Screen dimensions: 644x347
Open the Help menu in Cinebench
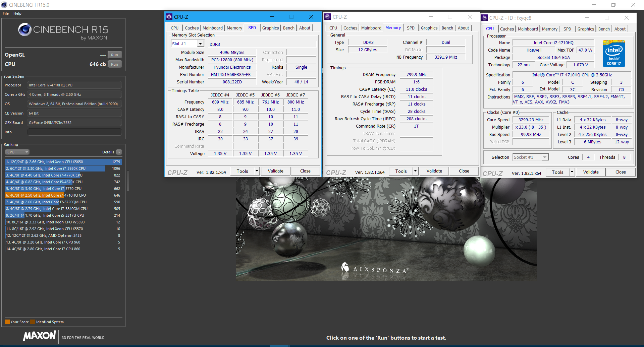point(17,13)
